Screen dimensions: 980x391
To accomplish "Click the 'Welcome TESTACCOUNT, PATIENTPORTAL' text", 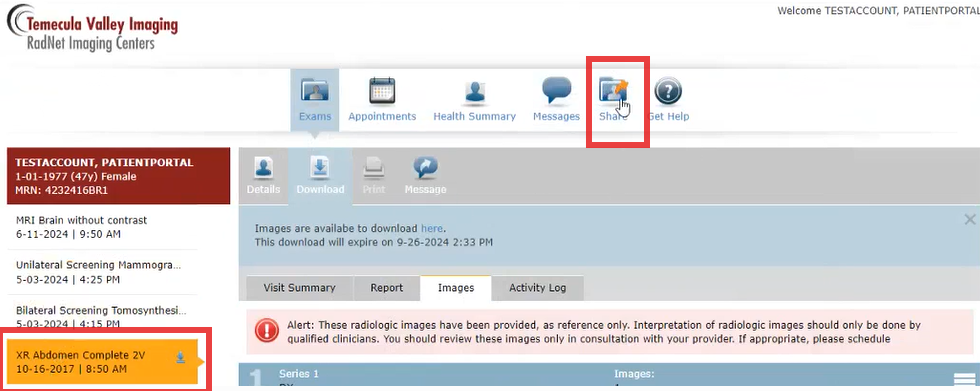I will point(878,11).
